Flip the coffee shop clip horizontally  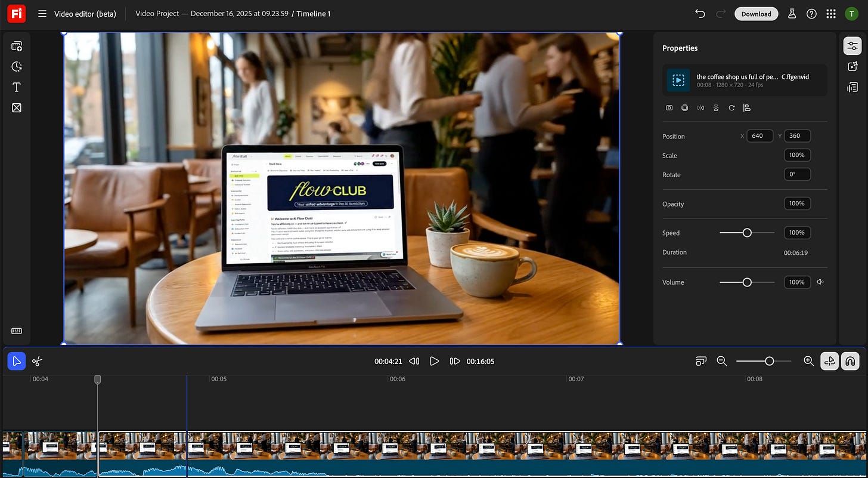coord(700,107)
